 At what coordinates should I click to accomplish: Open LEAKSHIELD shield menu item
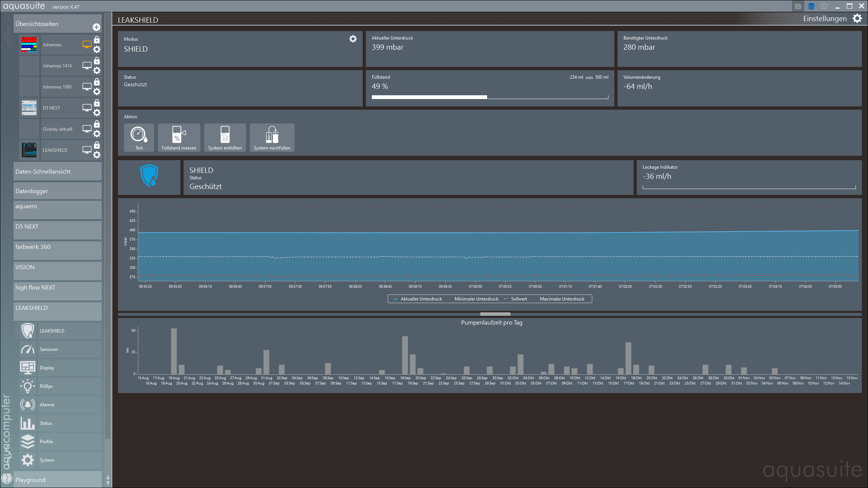(x=60, y=331)
